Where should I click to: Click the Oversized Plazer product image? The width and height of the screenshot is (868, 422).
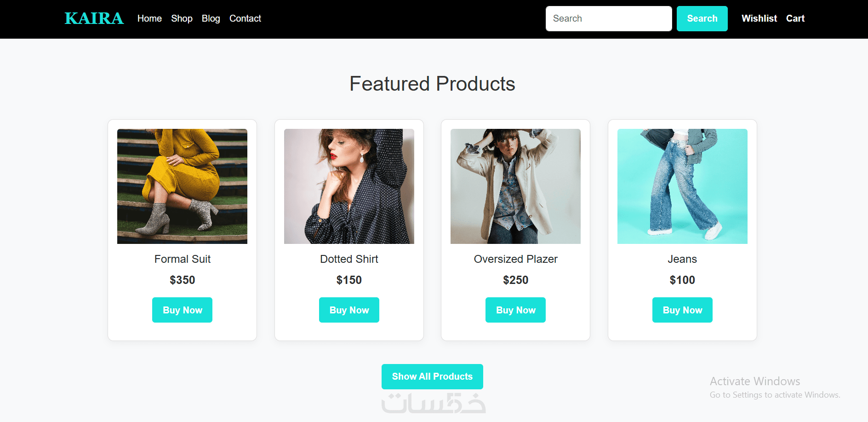click(515, 186)
